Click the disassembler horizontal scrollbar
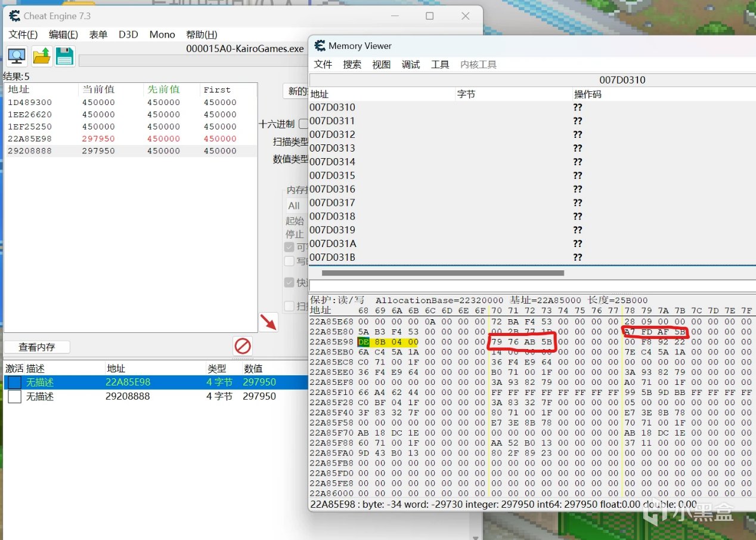 (x=442, y=273)
